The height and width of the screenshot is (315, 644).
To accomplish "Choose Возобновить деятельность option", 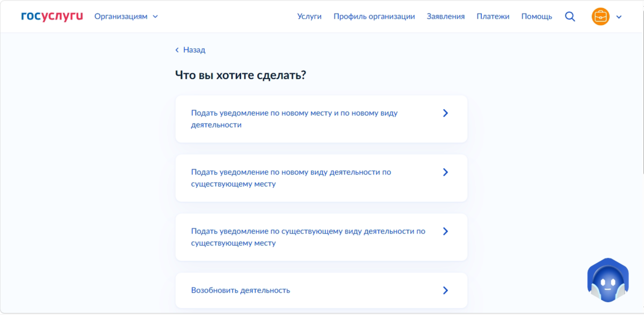I will [x=321, y=290].
